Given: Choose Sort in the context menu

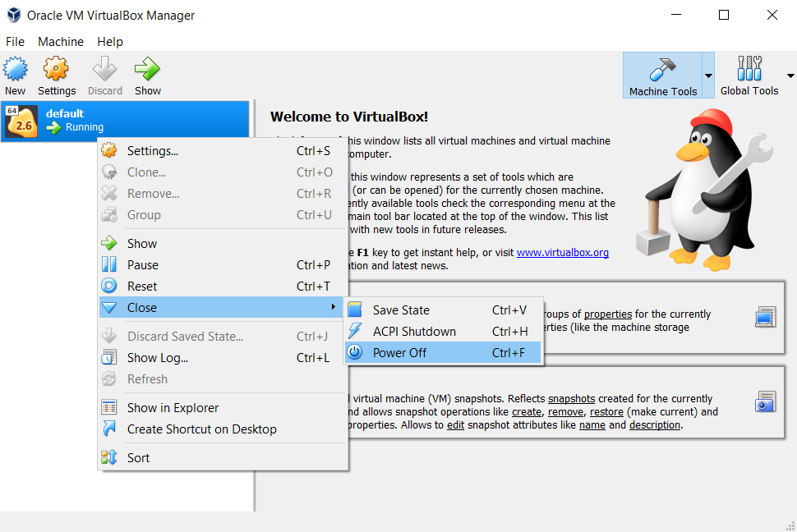Looking at the screenshot, I should point(223,458).
